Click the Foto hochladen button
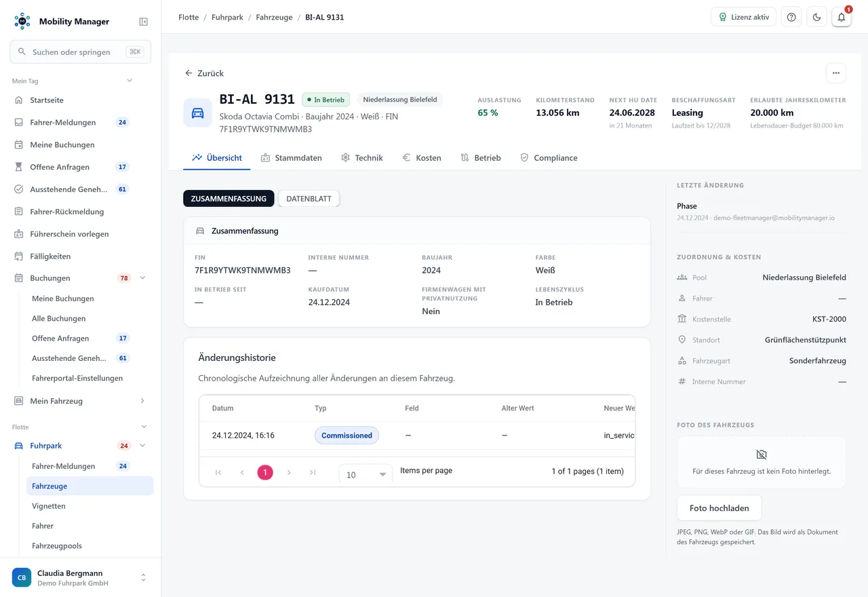This screenshot has height=597, width=868. [719, 508]
